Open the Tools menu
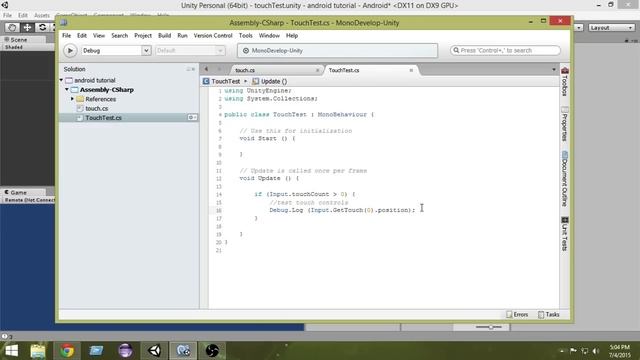The height and width of the screenshot is (360, 640). click(246, 36)
